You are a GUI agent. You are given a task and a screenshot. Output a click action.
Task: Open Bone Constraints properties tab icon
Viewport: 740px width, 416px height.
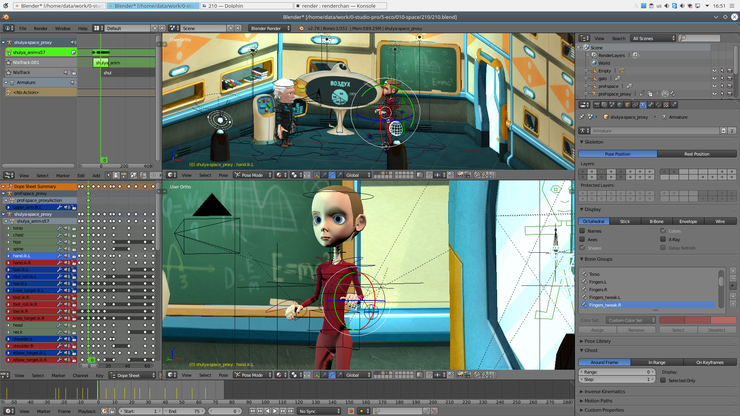(x=658, y=105)
